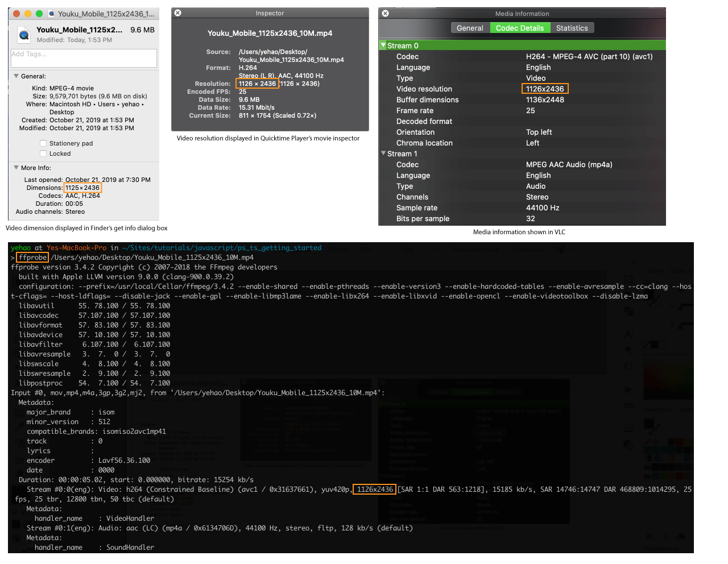Select the Buffer dimensions row
Viewport: 728px width, 564px height.
click(427, 99)
